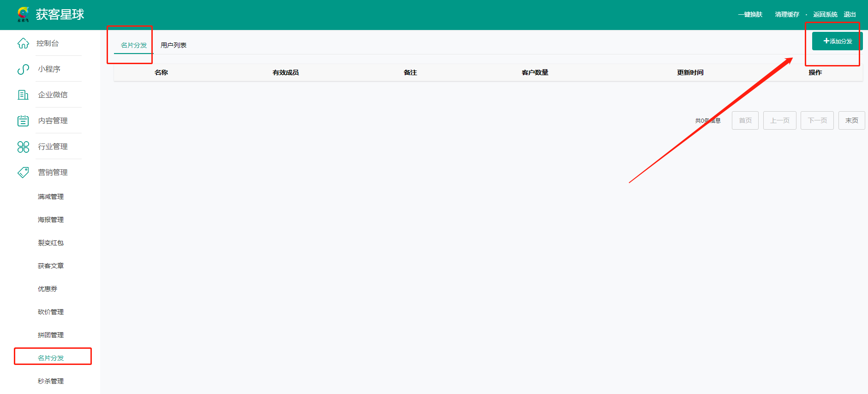This screenshot has width=868, height=394.
Task: Click 退出 to log out
Action: point(850,15)
